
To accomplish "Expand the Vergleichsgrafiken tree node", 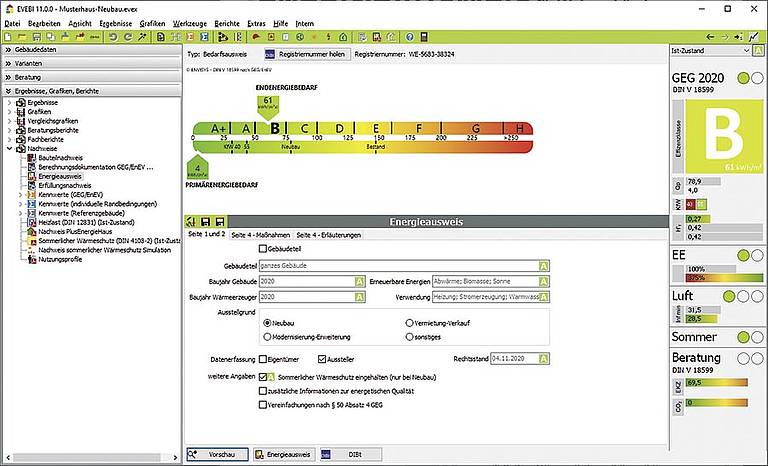I will (x=10, y=121).
